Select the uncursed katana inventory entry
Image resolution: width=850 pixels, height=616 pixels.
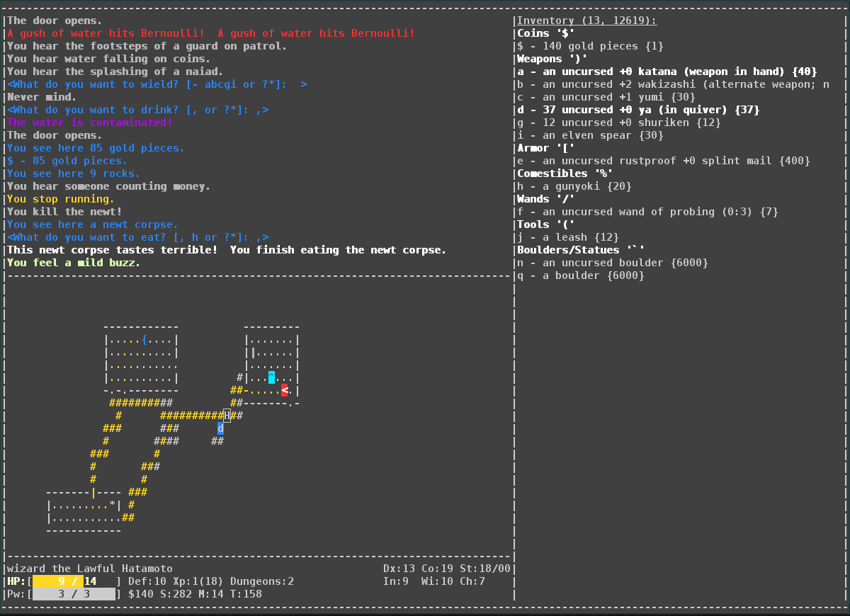(x=637, y=71)
